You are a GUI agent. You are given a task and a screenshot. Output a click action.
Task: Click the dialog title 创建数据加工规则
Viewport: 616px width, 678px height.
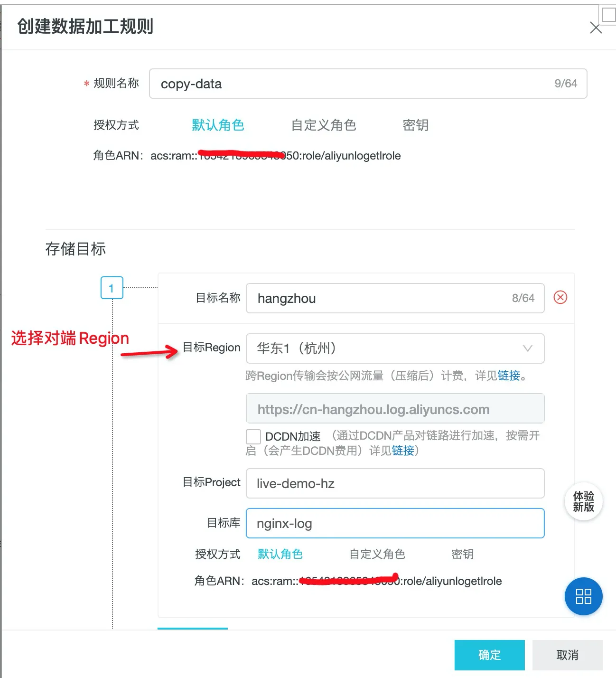[x=85, y=26]
